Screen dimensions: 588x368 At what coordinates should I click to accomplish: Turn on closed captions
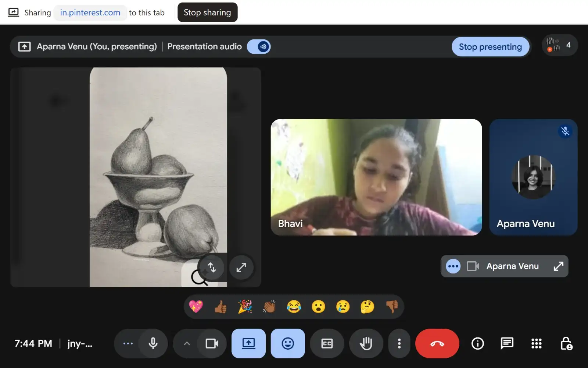click(327, 343)
